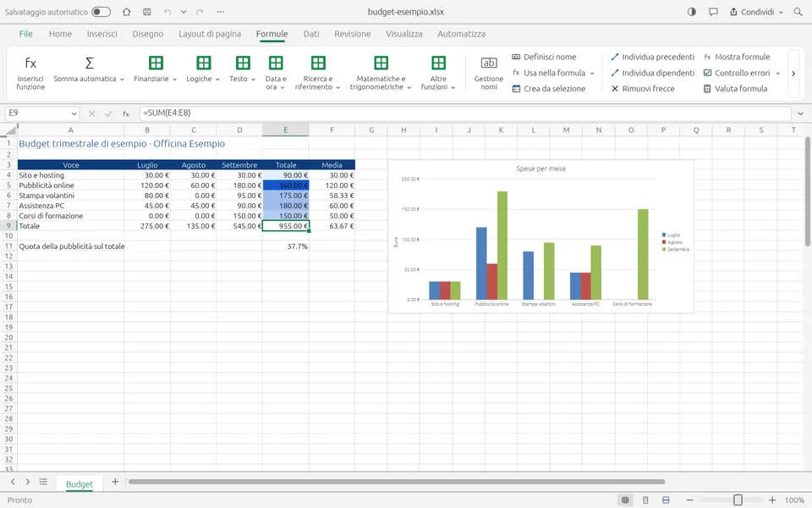Open the Testo functions dropdown
This screenshot has width=812, height=508.
[x=243, y=70]
